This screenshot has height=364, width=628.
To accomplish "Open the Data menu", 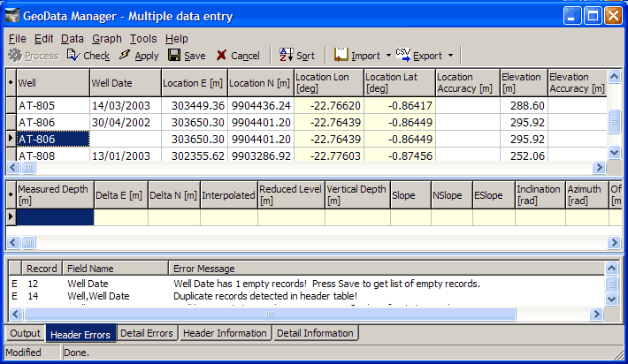I will [x=73, y=39].
